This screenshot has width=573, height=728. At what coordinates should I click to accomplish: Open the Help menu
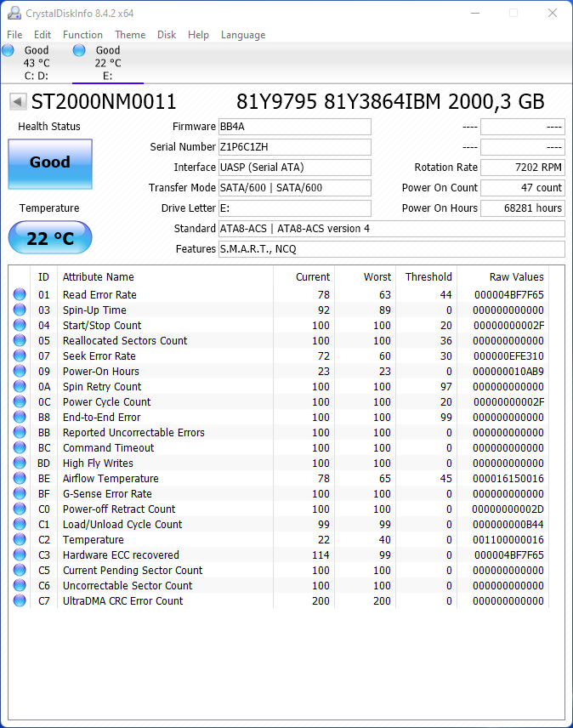click(198, 35)
